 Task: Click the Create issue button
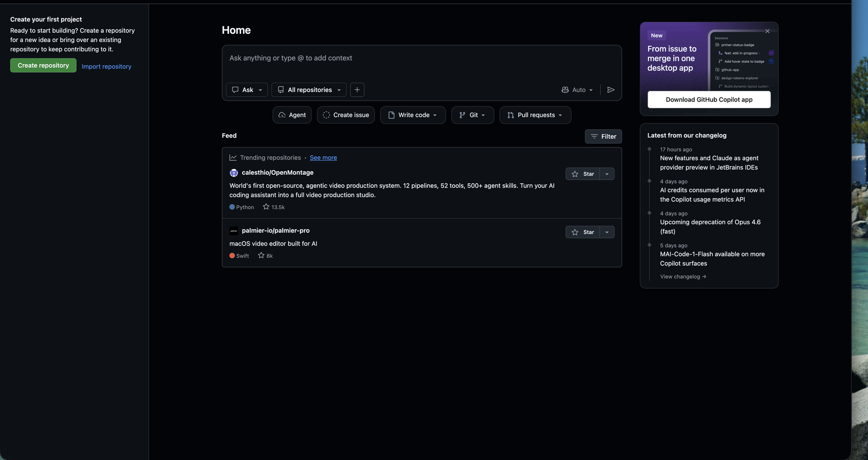tap(346, 115)
